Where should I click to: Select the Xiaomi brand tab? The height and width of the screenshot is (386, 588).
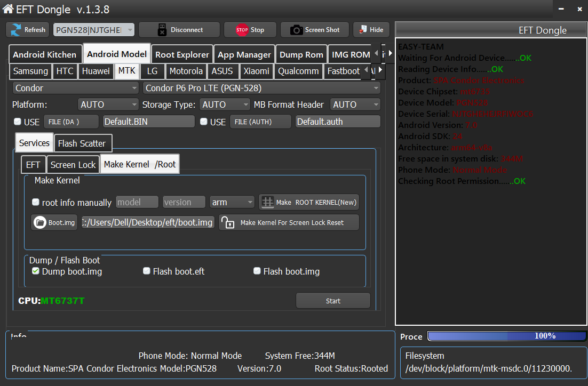[257, 71]
